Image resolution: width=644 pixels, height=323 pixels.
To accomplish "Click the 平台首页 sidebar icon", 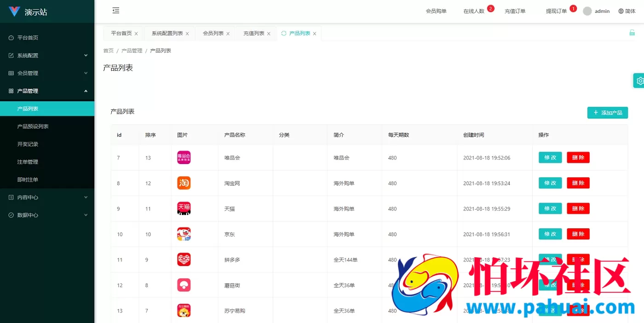I will 11,38.
